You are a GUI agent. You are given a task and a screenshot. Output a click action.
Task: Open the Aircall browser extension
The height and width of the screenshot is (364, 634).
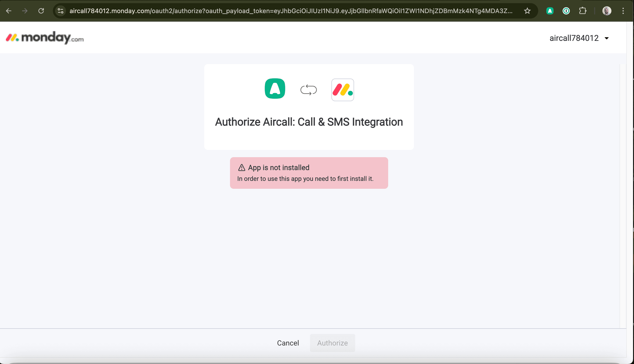pos(550,11)
